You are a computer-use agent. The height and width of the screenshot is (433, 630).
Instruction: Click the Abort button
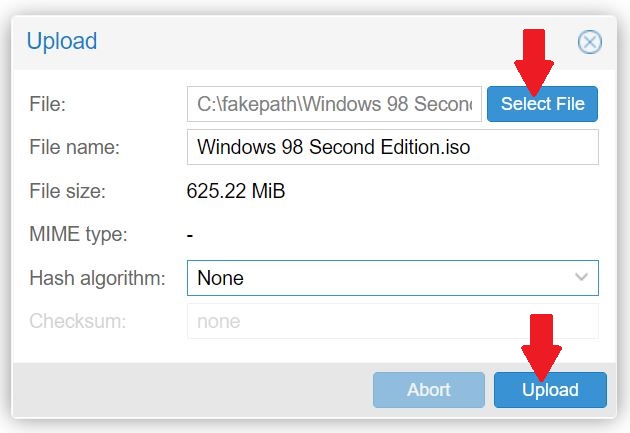[x=429, y=390]
